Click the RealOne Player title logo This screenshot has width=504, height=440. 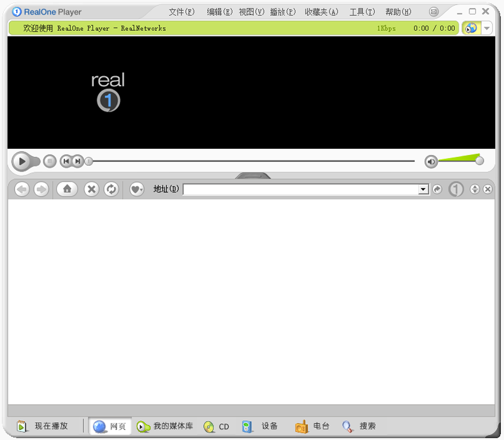[x=47, y=12]
